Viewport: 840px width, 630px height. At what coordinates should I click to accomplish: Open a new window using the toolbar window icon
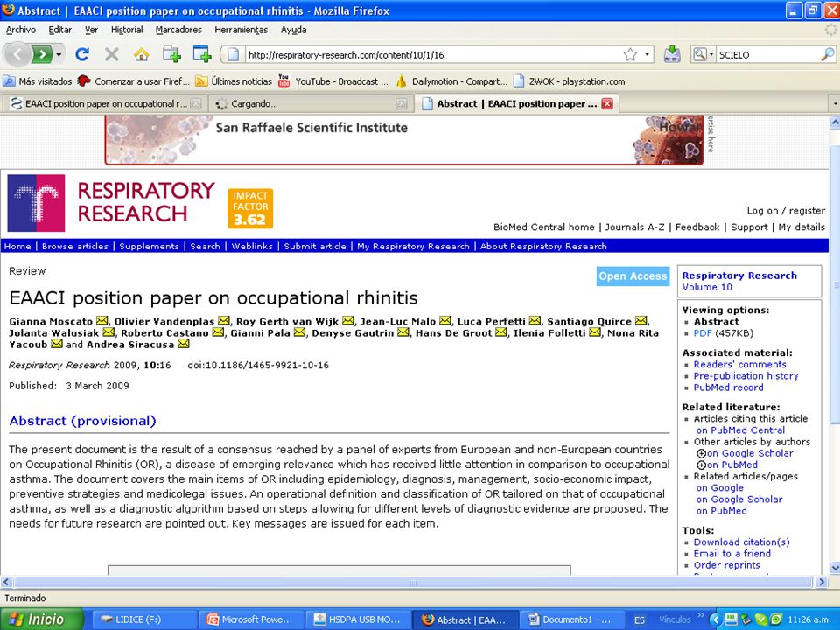(202, 54)
